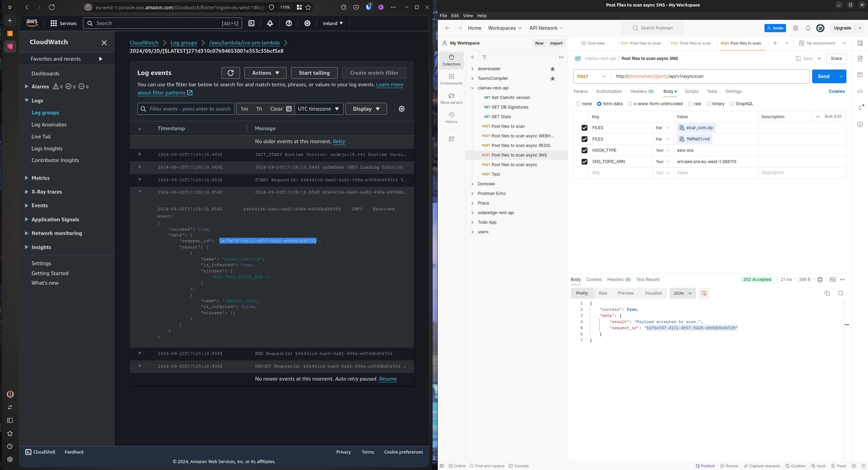Viewport: 868px width, 470px height.
Task: Uncheck the SNS_TOPIC_ARN row checkbox
Action: click(584, 162)
